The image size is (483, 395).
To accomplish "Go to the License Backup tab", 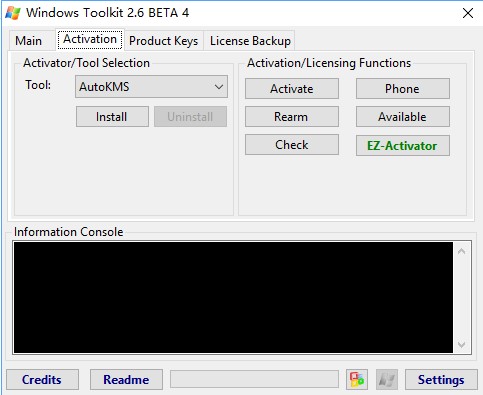I will tap(250, 41).
